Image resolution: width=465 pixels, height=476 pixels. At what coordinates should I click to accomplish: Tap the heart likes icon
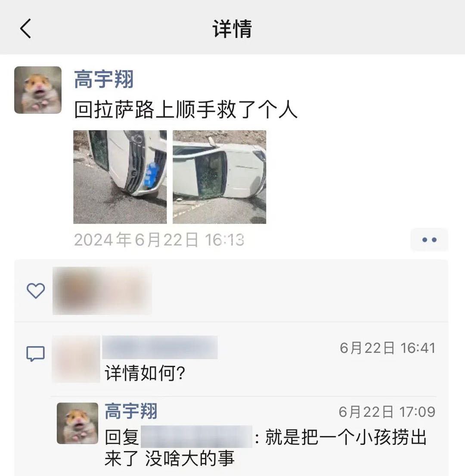(36, 290)
